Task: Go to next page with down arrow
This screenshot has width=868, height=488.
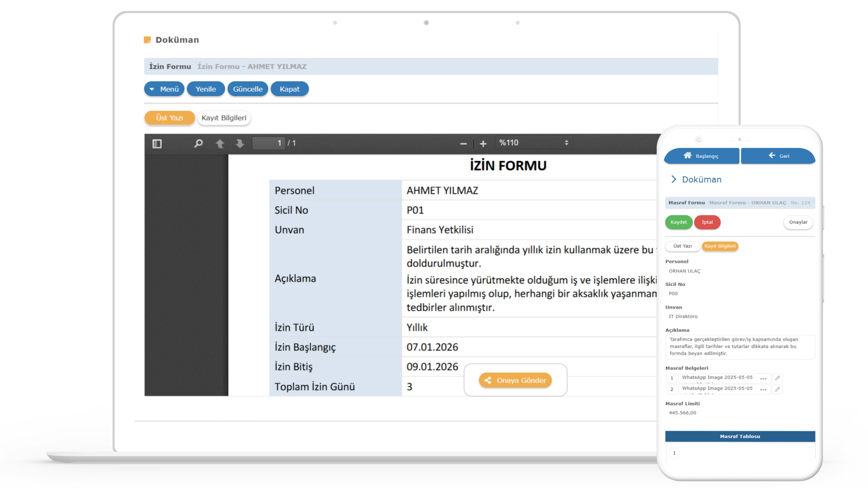Action: tap(240, 144)
